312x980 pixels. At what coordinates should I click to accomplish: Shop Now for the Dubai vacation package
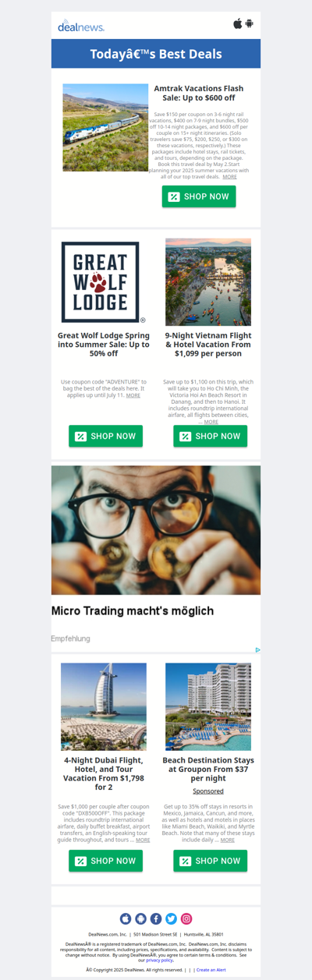coord(105,861)
